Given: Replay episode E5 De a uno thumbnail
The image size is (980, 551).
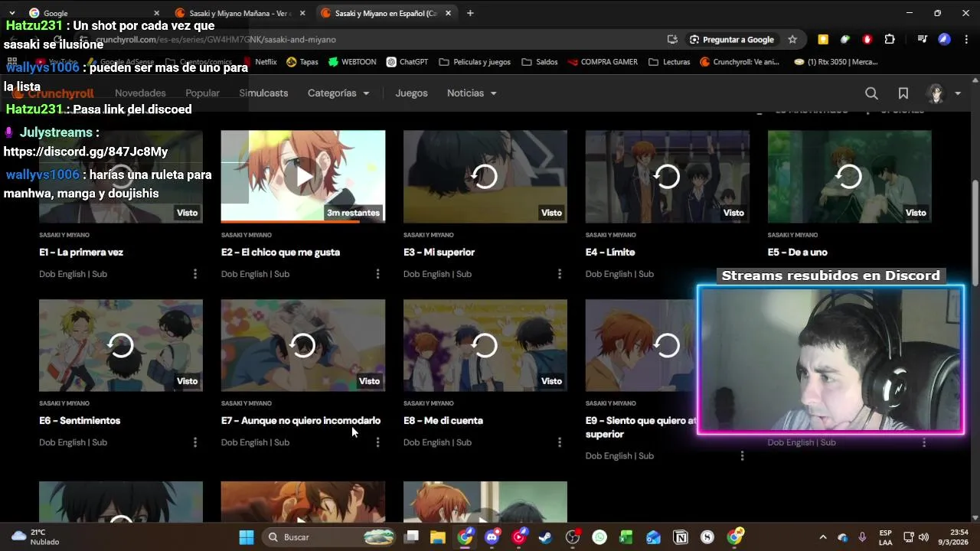Looking at the screenshot, I should coord(850,177).
